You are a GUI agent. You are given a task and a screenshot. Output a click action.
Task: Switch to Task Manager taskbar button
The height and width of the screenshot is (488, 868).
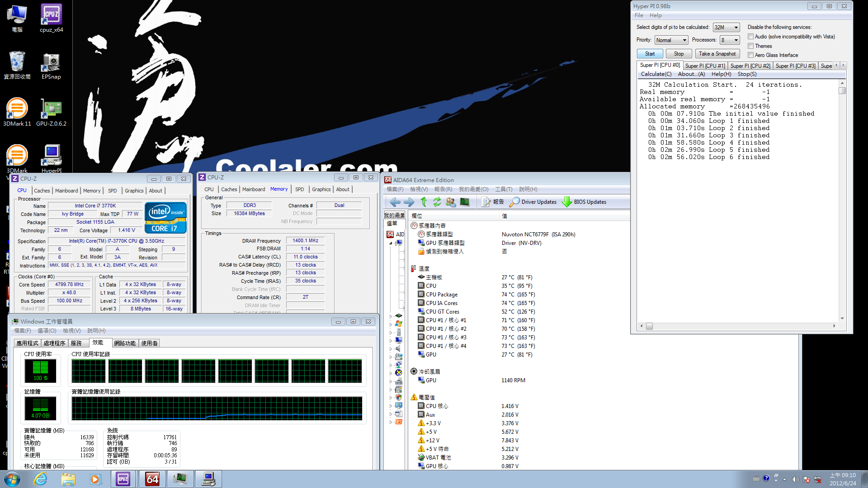[180, 479]
